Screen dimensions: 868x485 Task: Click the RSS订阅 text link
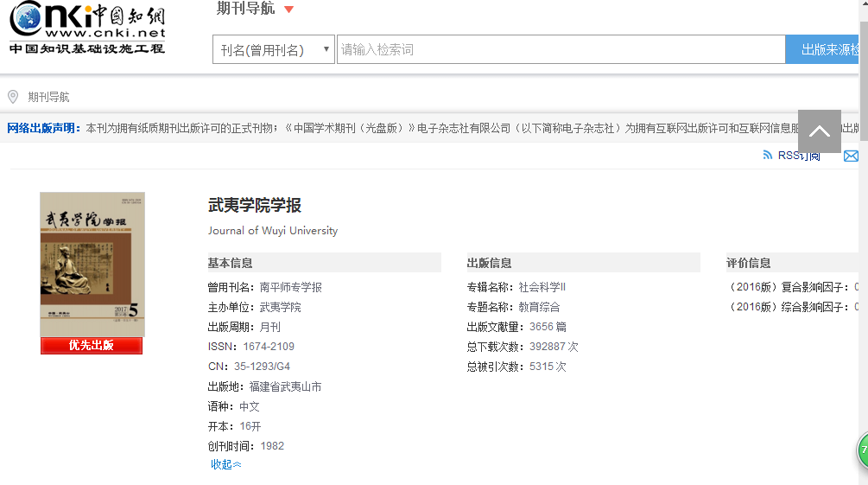coord(799,156)
